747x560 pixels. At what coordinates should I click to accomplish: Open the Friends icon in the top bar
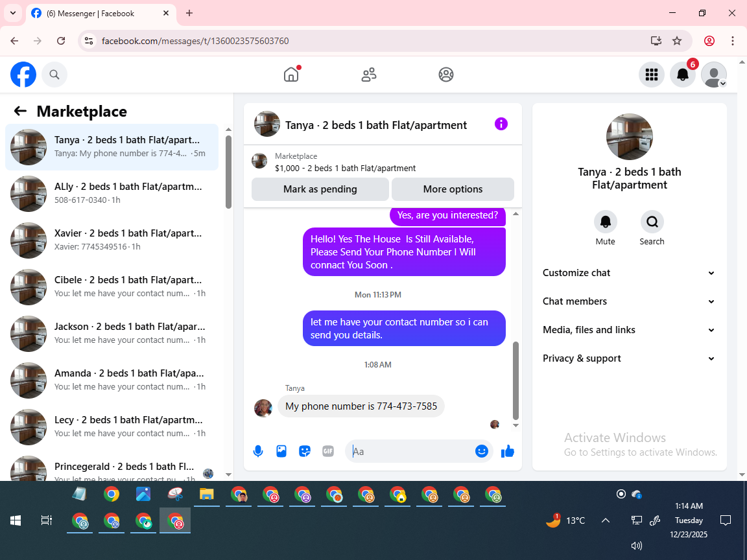369,75
